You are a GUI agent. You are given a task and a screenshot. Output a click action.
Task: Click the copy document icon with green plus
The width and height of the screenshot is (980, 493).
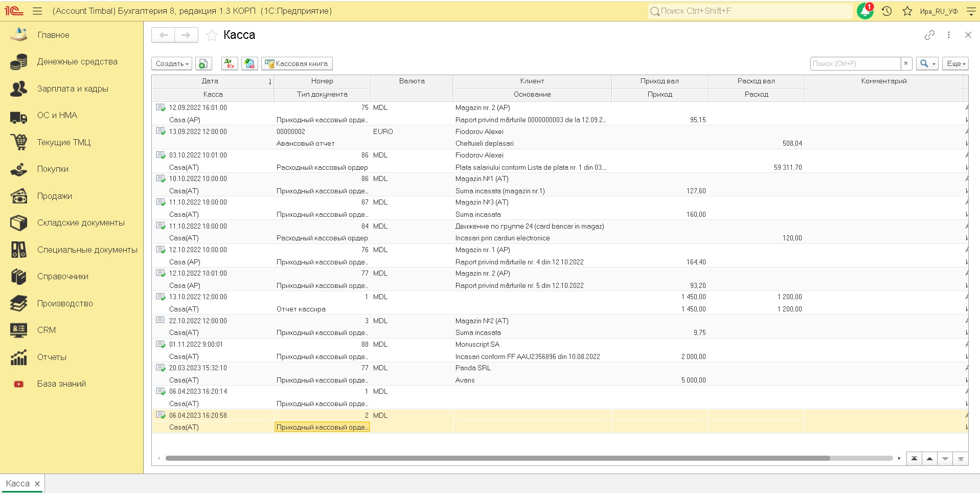(x=203, y=63)
